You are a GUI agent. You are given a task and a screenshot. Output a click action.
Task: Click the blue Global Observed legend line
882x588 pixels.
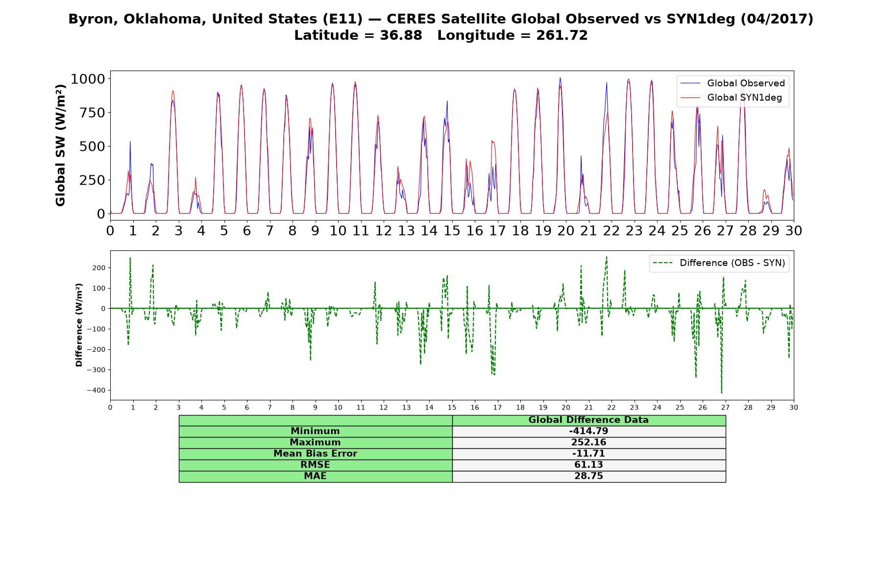click(691, 83)
